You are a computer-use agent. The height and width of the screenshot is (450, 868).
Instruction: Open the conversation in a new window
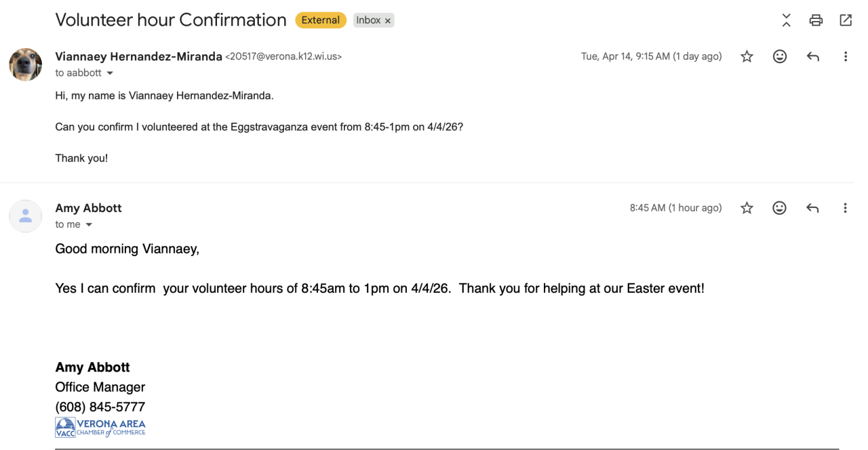point(846,20)
